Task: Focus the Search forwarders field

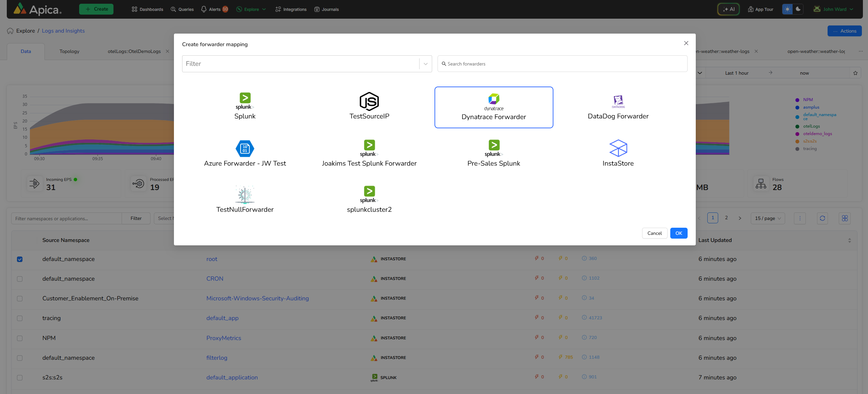Action: (x=562, y=64)
